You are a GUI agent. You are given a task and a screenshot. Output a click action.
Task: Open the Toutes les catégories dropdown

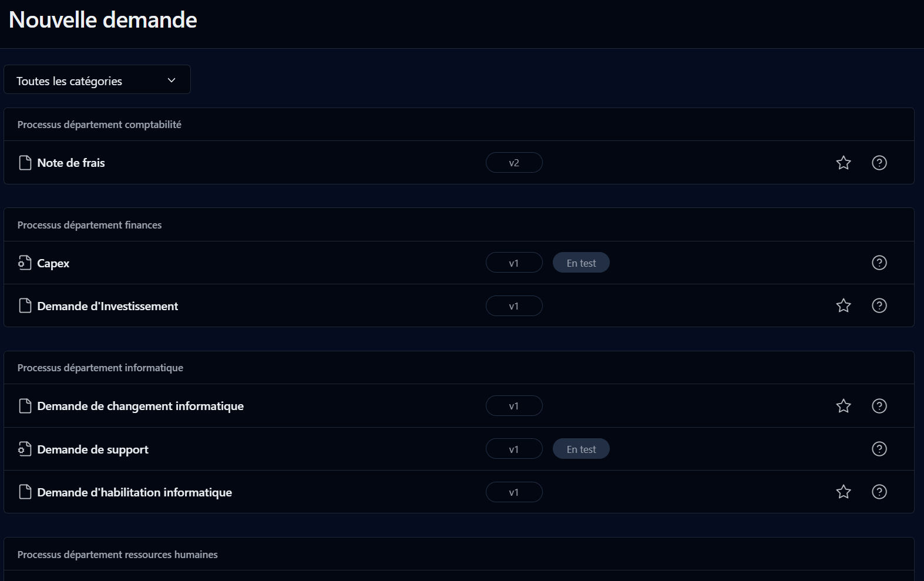97,80
